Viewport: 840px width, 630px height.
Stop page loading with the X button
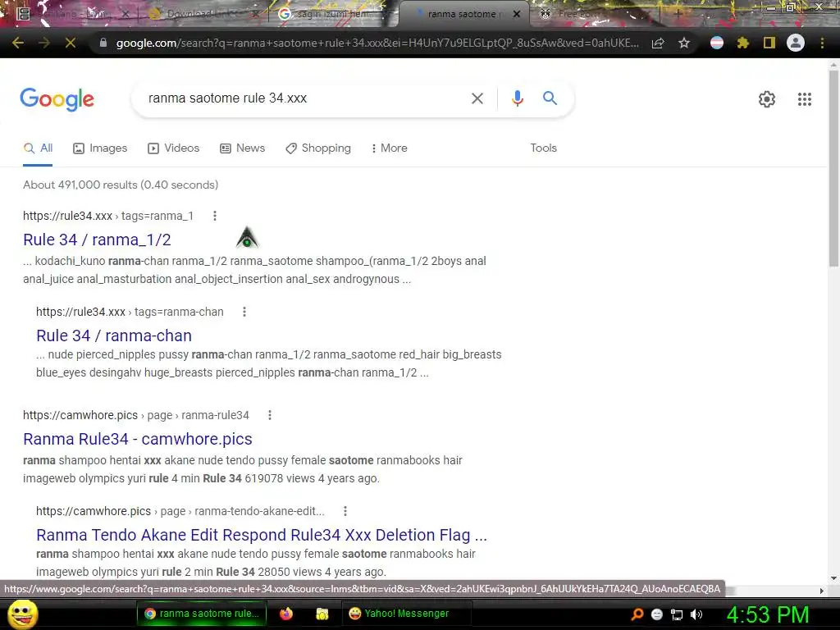click(71, 43)
